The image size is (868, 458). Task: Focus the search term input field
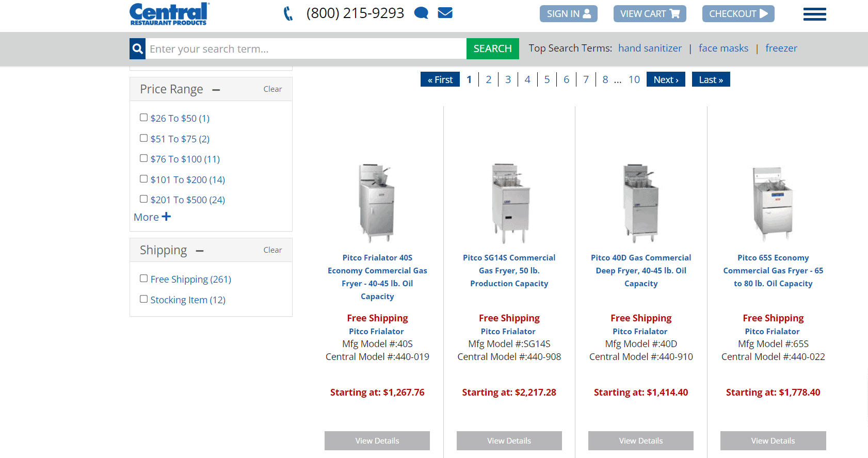click(306, 48)
